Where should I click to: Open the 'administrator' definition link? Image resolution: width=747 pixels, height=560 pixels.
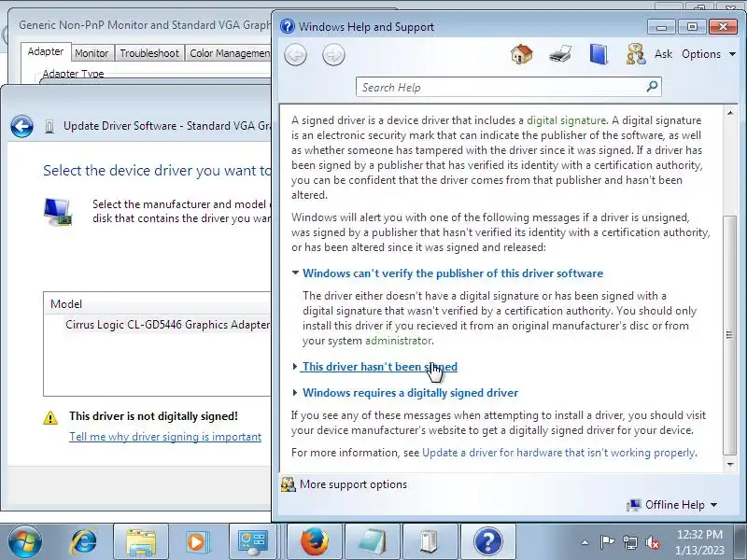coord(399,341)
